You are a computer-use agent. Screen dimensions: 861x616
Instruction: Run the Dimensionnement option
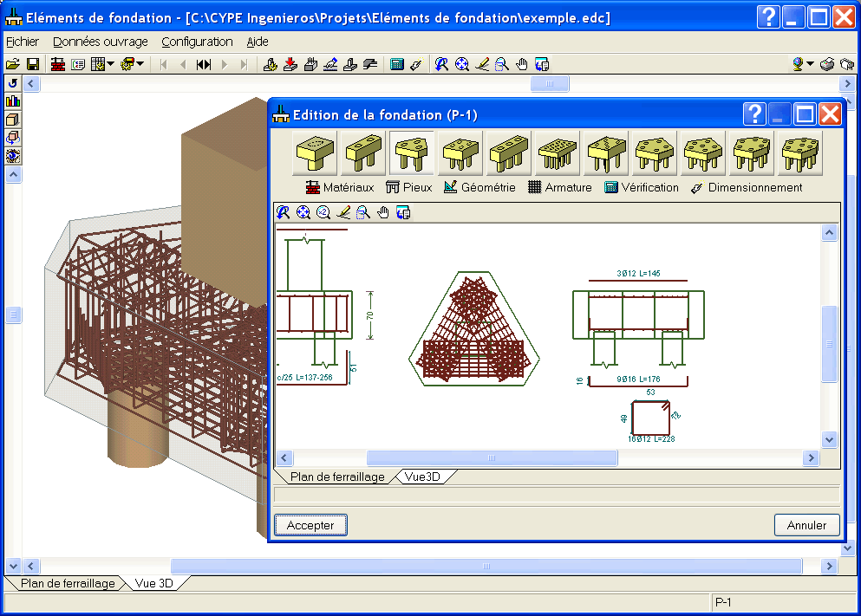pos(747,188)
